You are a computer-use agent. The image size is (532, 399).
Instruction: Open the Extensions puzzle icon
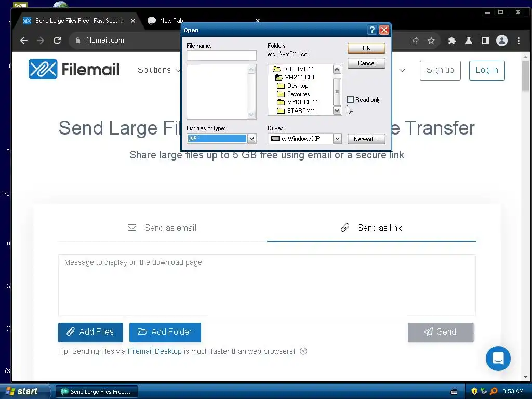point(451,41)
